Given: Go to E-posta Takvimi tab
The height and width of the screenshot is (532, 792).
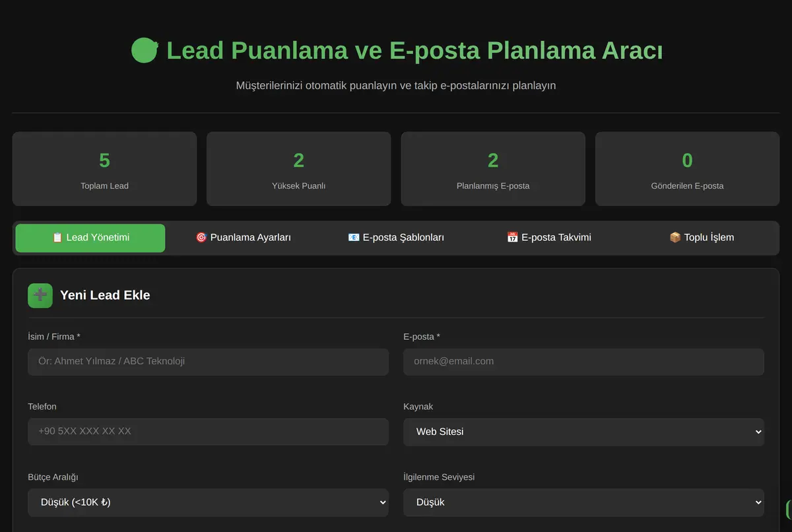Looking at the screenshot, I should click(x=548, y=238).
